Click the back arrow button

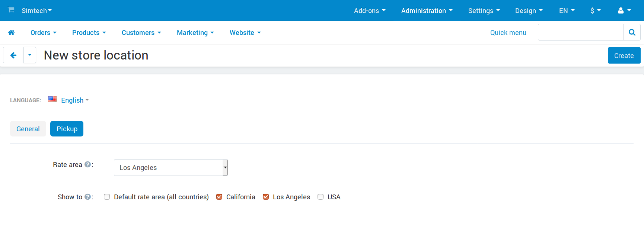13,55
